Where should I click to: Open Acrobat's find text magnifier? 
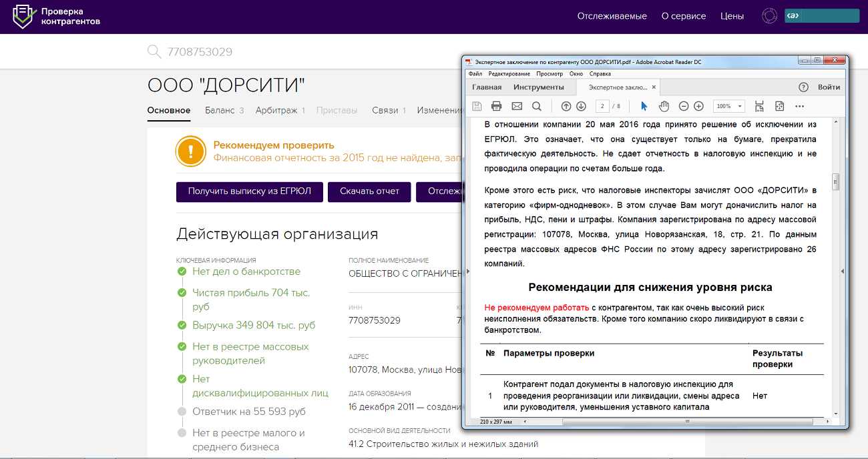click(537, 106)
